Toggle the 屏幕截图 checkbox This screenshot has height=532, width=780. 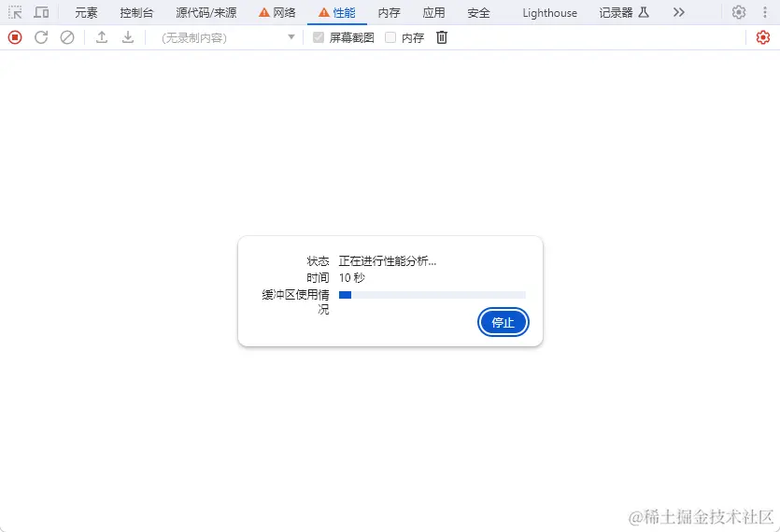tap(319, 37)
